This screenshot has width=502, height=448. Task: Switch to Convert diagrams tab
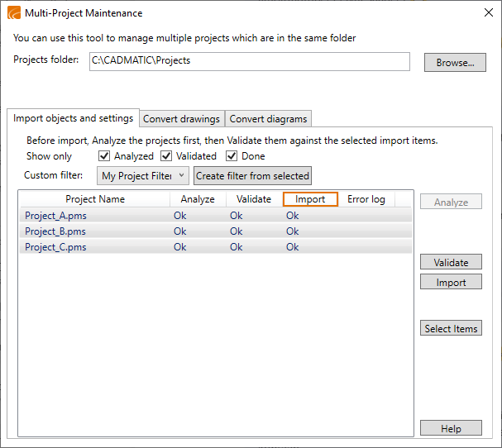tap(268, 119)
